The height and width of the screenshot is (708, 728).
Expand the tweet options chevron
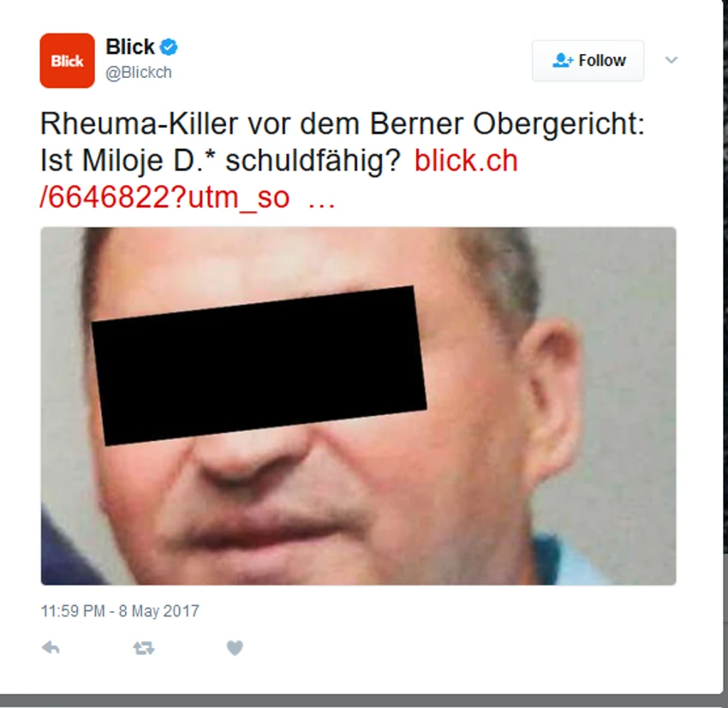(x=671, y=60)
